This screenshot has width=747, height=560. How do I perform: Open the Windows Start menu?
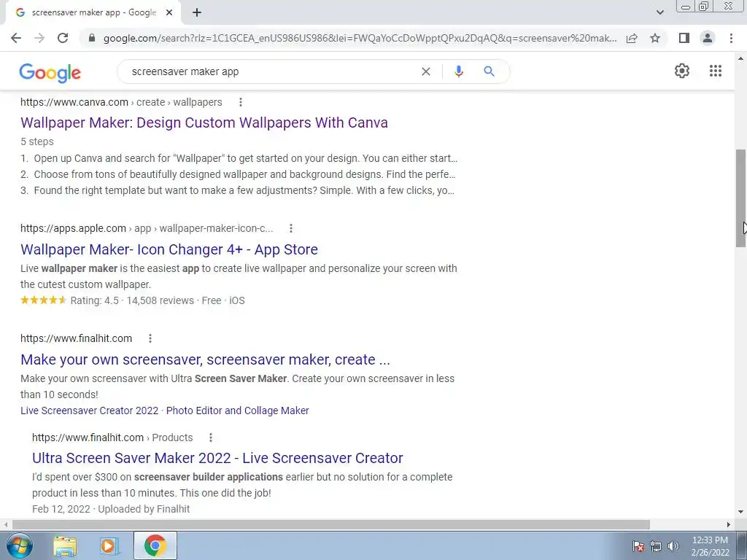pos(20,545)
